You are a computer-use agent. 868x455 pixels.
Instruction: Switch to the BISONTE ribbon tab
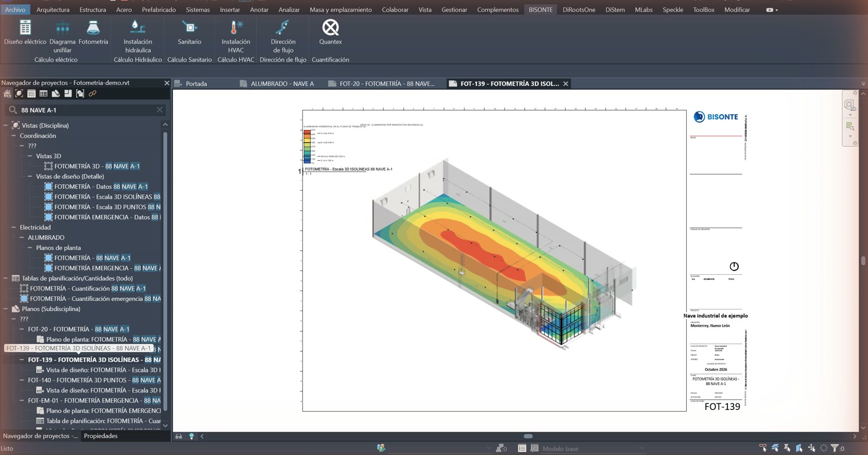tap(540, 10)
